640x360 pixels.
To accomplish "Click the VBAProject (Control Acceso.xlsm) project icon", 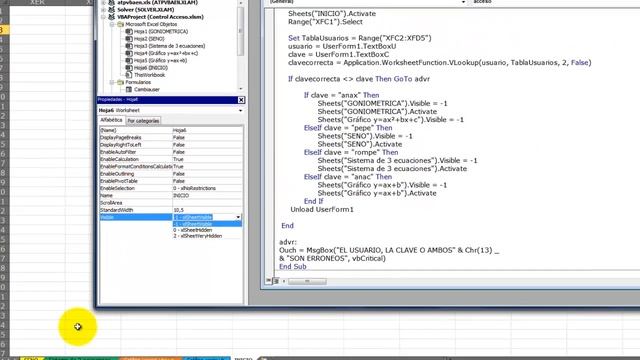I will 111,17.
